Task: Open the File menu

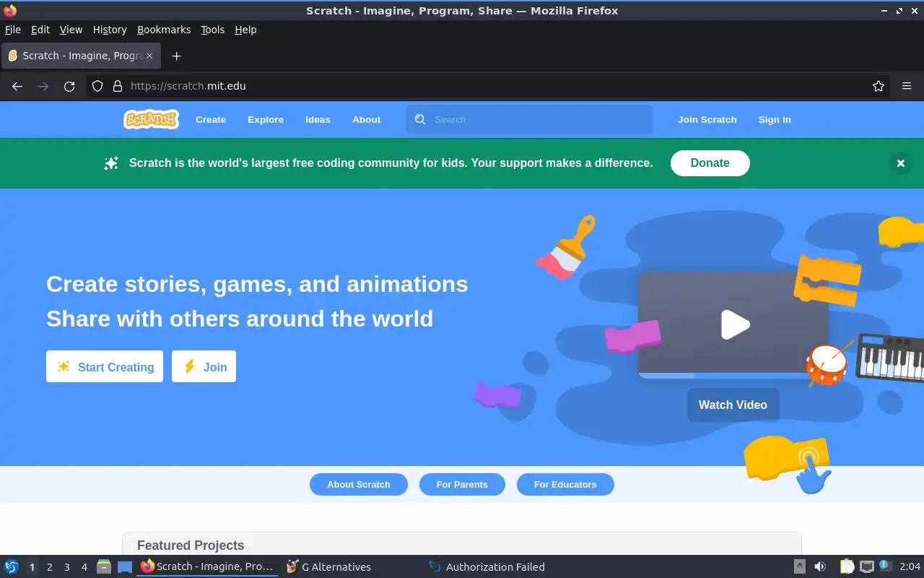Action: [13, 30]
